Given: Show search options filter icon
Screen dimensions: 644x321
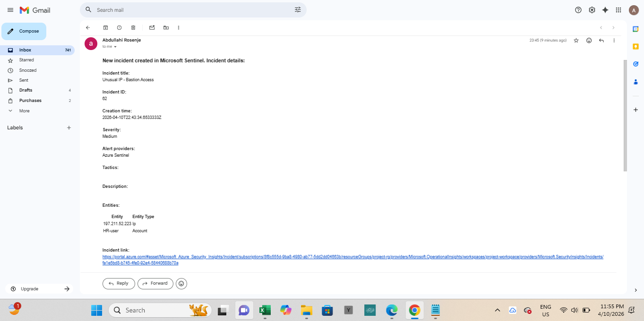Looking at the screenshot, I should pyautogui.click(x=298, y=10).
